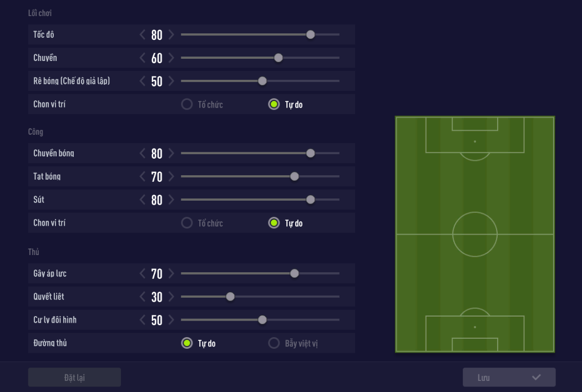This screenshot has width=582, height=392.
Task: Increase Tốc độ value with right arrow
Action: [x=171, y=35]
